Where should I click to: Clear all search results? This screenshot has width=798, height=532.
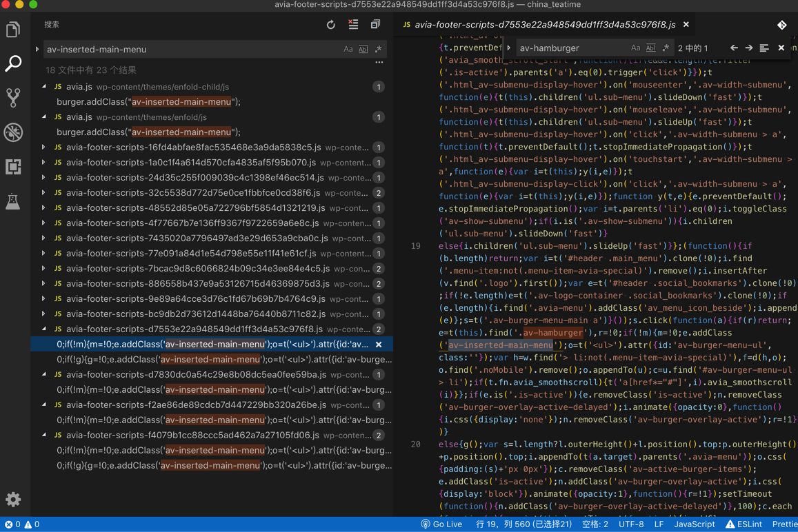(353, 25)
